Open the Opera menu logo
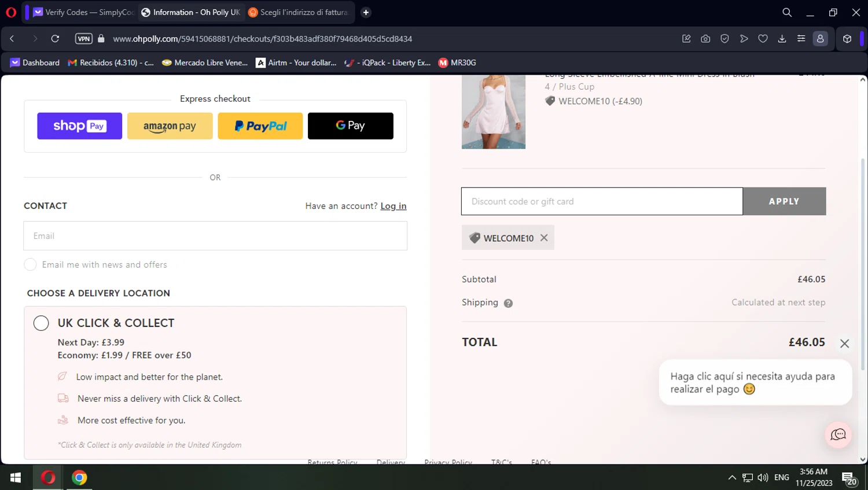The width and height of the screenshot is (868, 490). 10,12
